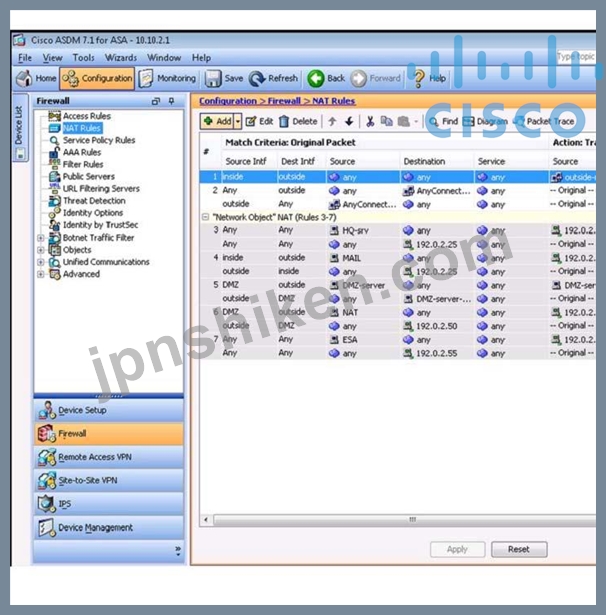Go Back with the green arrow
Screen dimensions: 606x615
pos(326,78)
